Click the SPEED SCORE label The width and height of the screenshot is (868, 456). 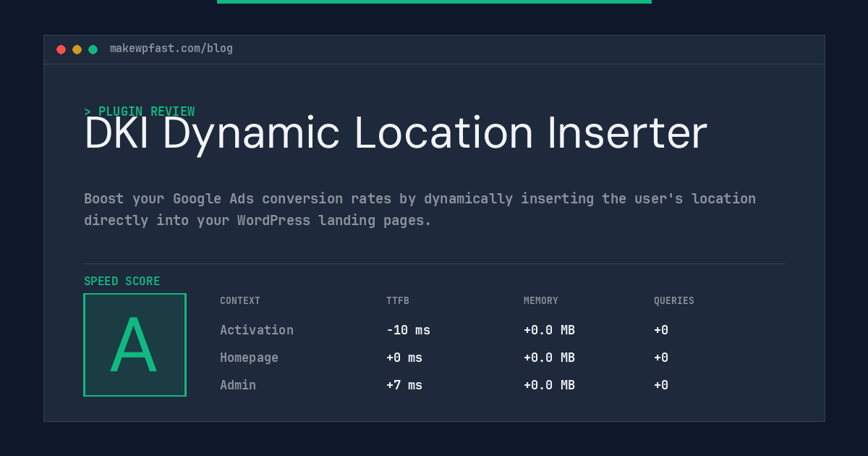coord(122,282)
